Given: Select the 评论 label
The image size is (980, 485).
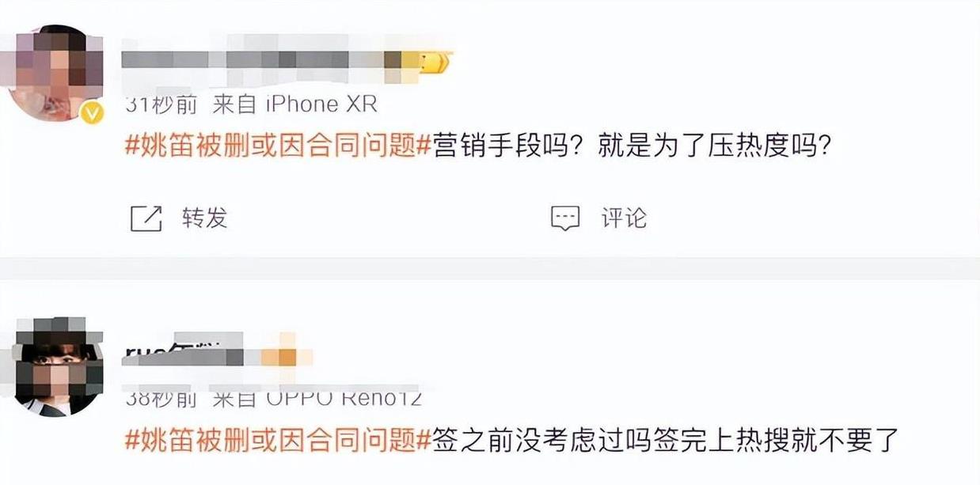Looking at the screenshot, I should pos(624,218).
